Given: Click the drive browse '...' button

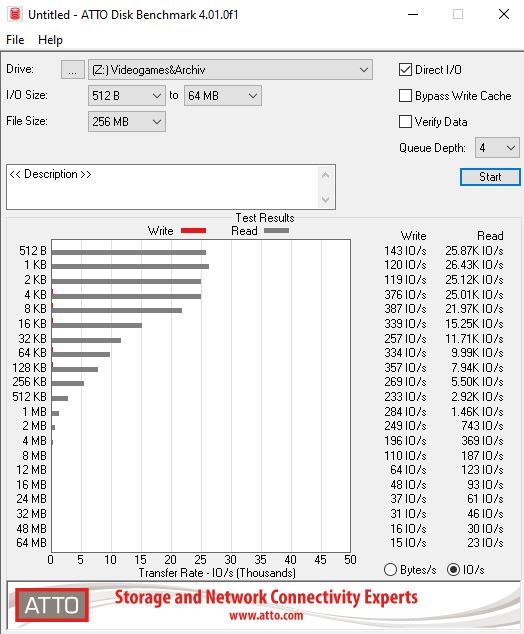Looking at the screenshot, I should (x=73, y=70).
